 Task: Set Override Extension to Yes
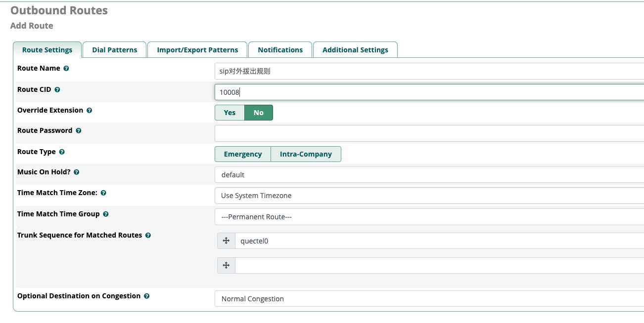coord(230,113)
